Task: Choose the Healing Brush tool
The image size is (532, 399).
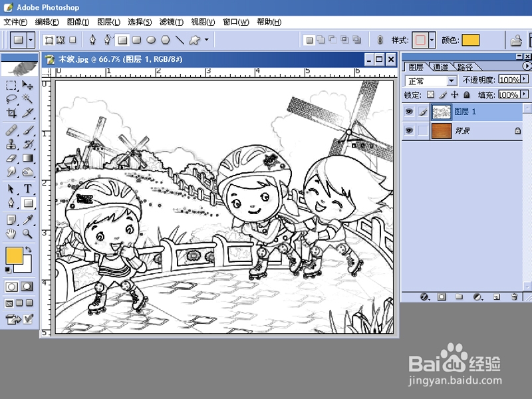Action: pyautogui.click(x=11, y=130)
